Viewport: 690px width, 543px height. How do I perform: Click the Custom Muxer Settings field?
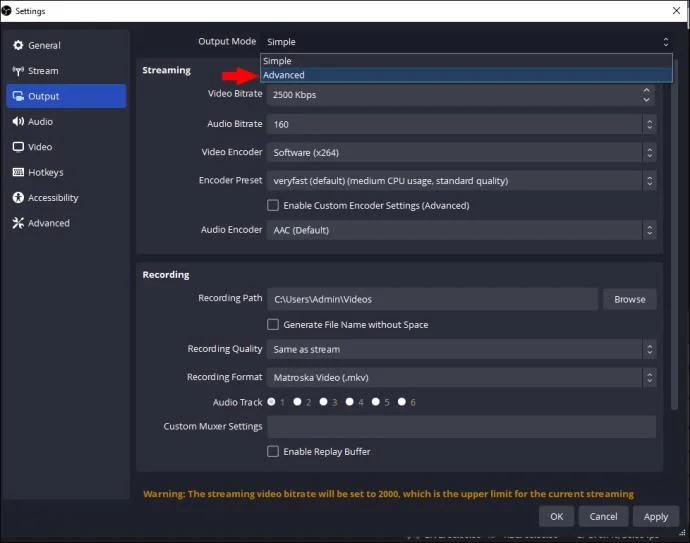[461, 426]
